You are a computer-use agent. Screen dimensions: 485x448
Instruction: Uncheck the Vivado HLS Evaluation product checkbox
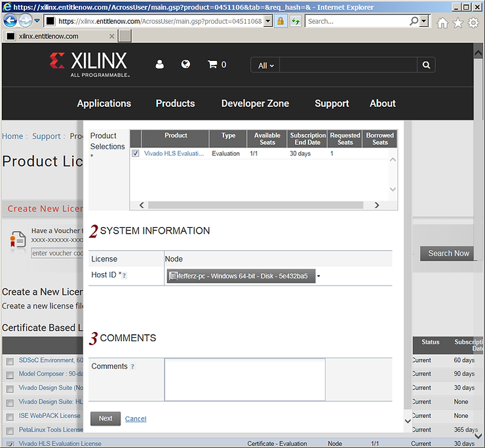click(x=136, y=153)
